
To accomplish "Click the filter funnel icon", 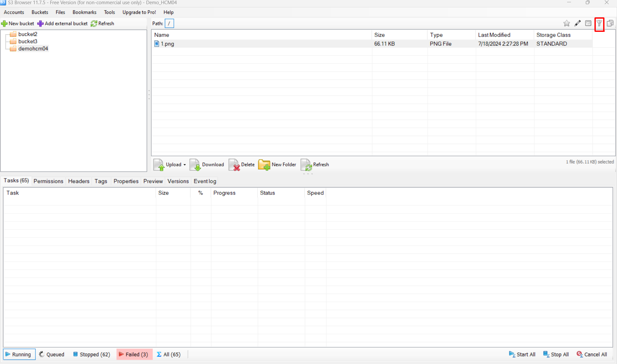I will (599, 23).
